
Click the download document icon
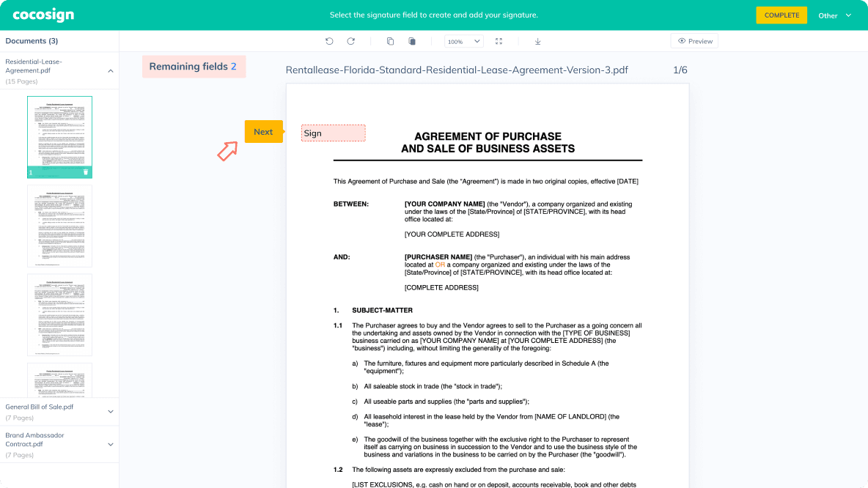tap(537, 41)
